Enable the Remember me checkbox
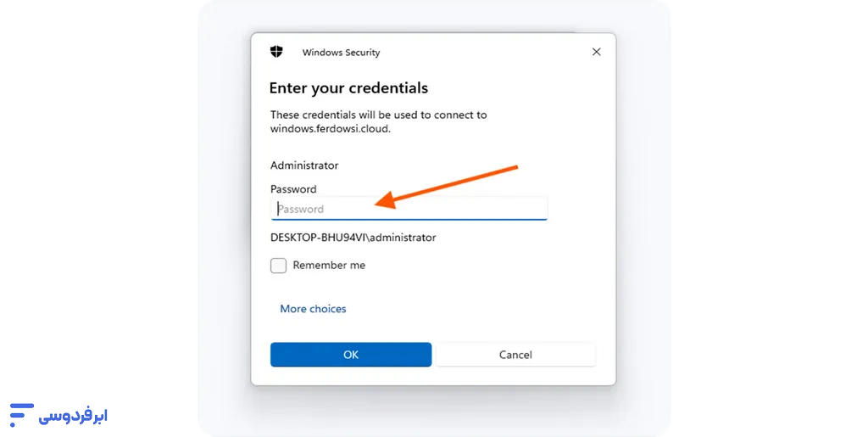The height and width of the screenshot is (437, 868). (278, 266)
